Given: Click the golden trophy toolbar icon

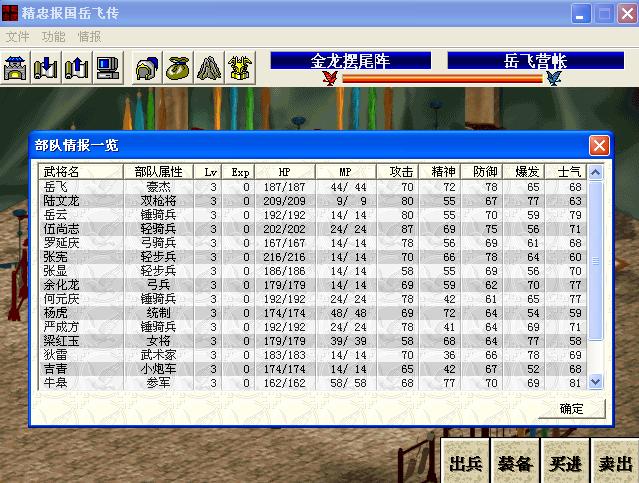Looking at the screenshot, I should click(x=239, y=69).
